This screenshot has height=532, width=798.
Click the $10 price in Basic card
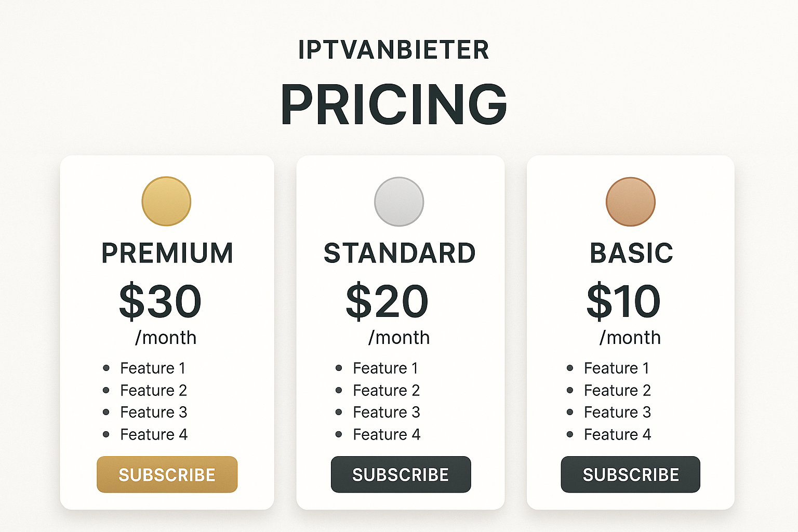point(623,301)
